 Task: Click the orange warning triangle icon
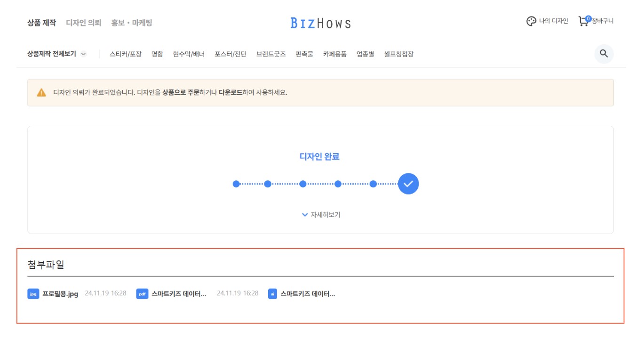pyautogui.click(x=41, y=92)
